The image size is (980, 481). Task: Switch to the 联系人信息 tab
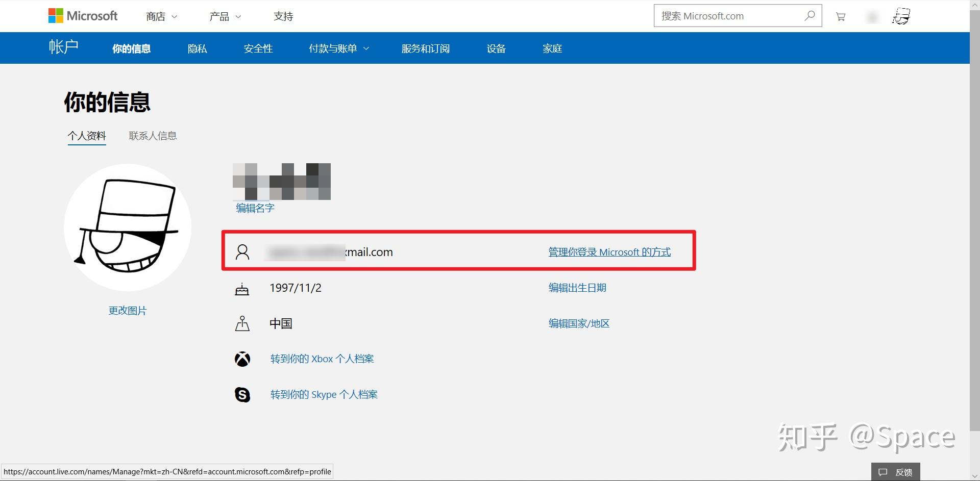tap(152, 136)
